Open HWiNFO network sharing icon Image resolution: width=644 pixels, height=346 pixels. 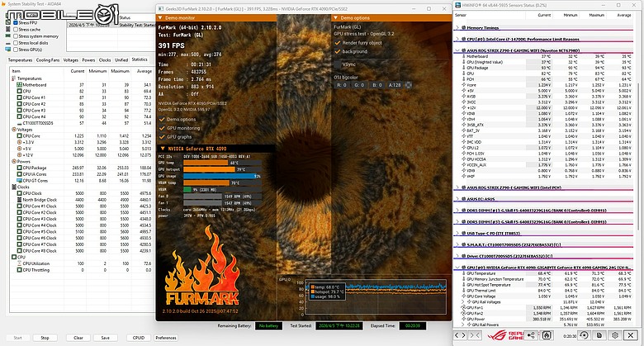531,335
